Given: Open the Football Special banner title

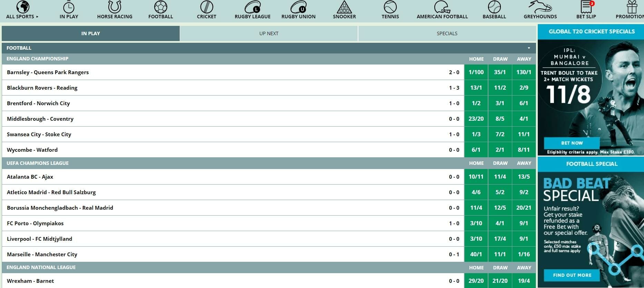Looking at the screenshot, I should (592, 164).
